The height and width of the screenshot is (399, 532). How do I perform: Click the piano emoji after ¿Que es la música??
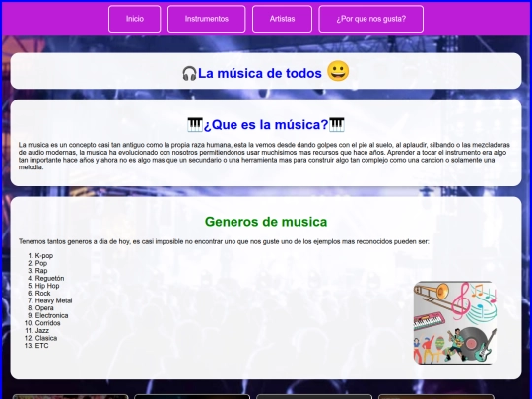pos(337,124)
